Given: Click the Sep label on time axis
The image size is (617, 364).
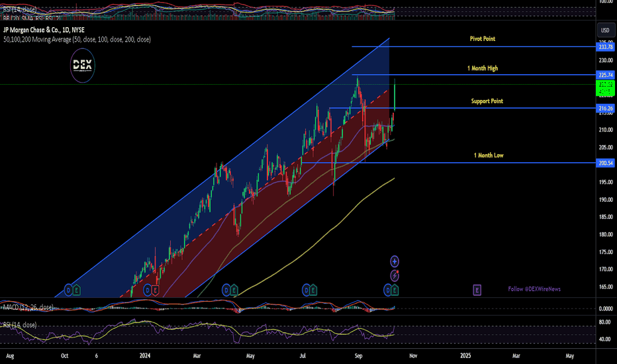Looking at the screenshot, I should coord(358,356).
